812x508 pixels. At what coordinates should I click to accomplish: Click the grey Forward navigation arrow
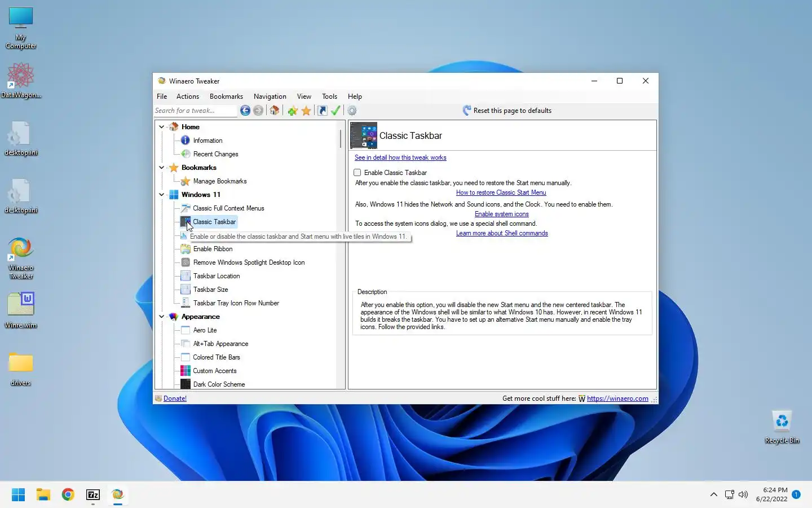click(258, 111)
